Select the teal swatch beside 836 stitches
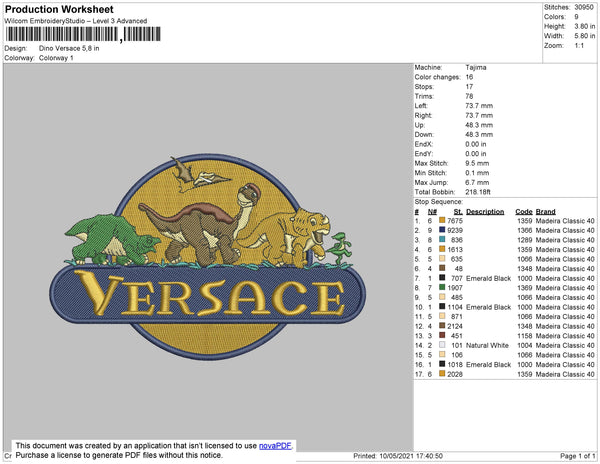The image size is (600, 464). 442,239
